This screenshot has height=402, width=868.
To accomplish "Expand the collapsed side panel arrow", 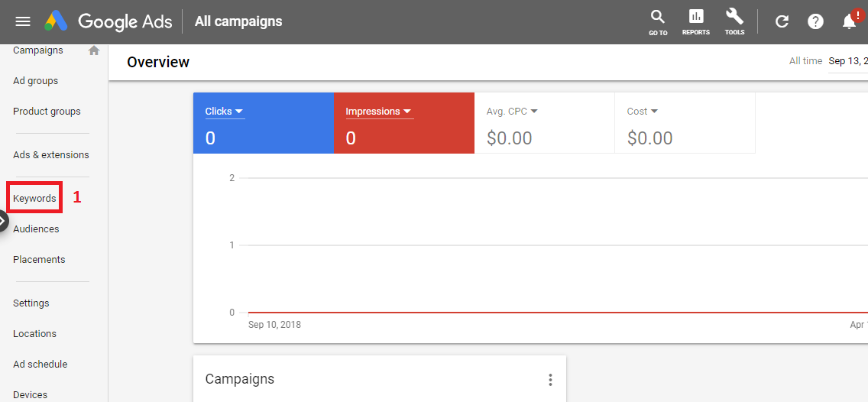I will 3,221.
